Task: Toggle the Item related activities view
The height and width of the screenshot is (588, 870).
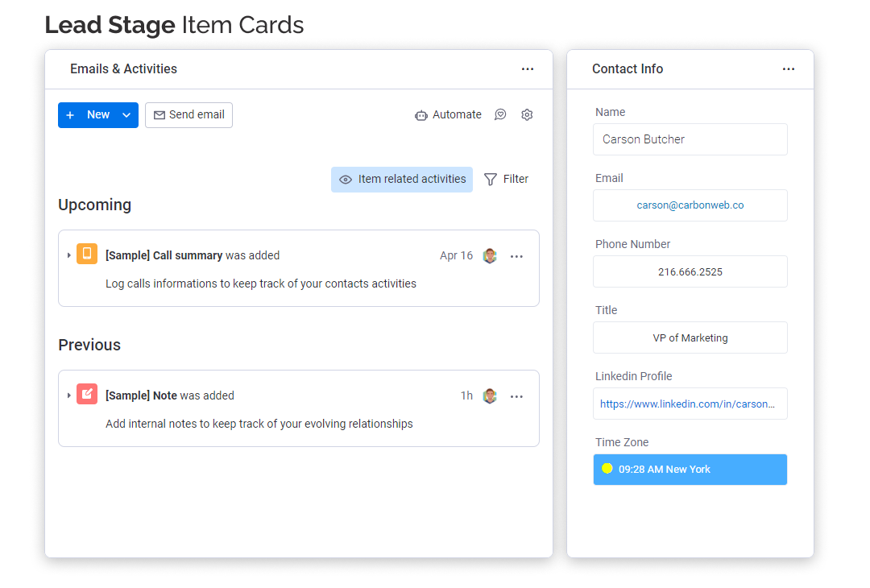Action: click(x=402, y=180)
